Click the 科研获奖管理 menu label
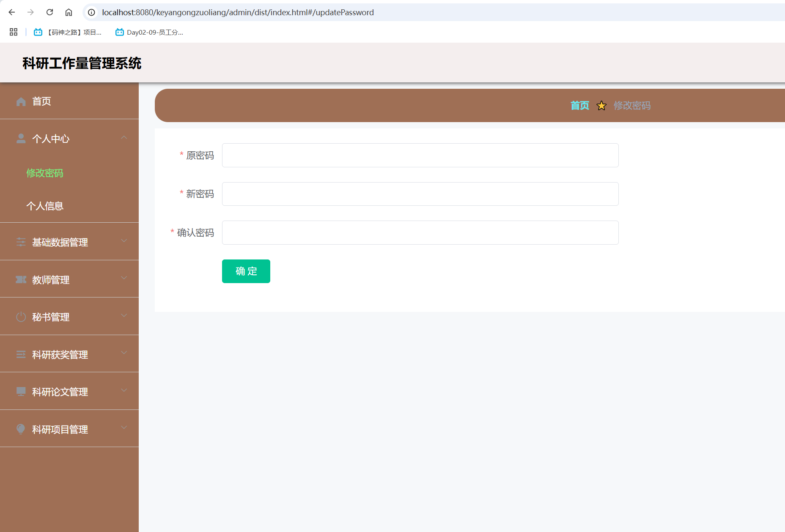This screenshot has width=785, height=532. coord(60,355)
